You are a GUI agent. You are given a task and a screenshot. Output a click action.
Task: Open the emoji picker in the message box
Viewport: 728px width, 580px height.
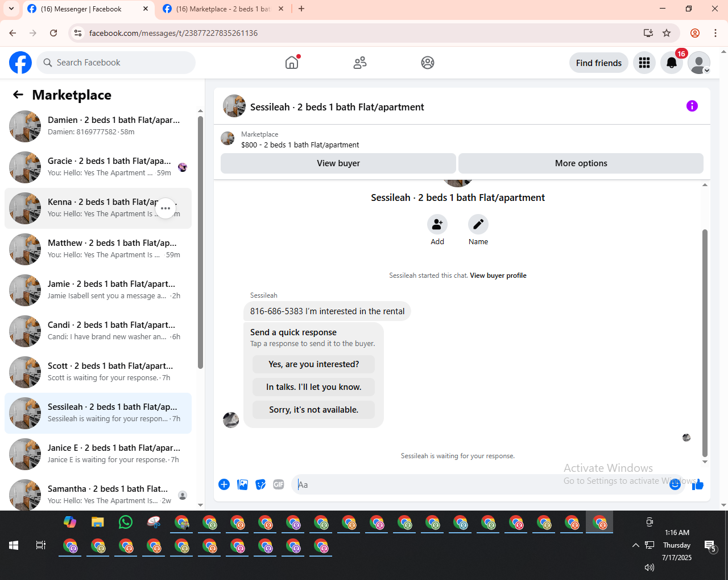[x=675, y=484]
